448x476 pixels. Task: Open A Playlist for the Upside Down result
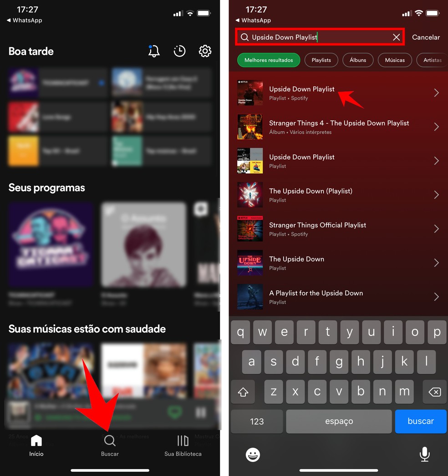[x=437, y=297]
